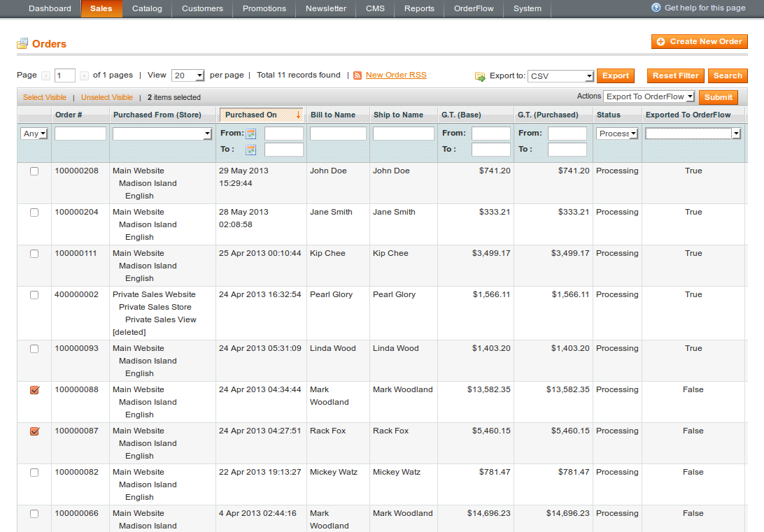
Task: Click the Reset Filter button
Action: (x=675, y=75)
